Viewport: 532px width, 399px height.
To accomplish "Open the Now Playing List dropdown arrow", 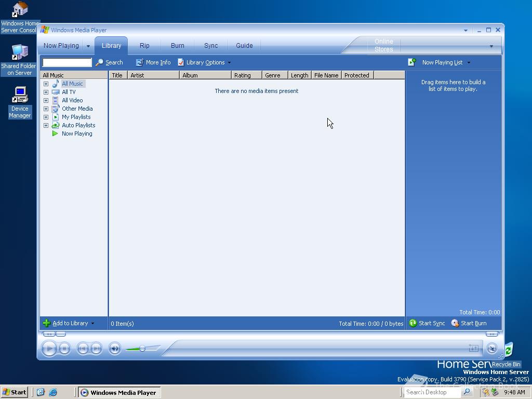I will [469, 62].
